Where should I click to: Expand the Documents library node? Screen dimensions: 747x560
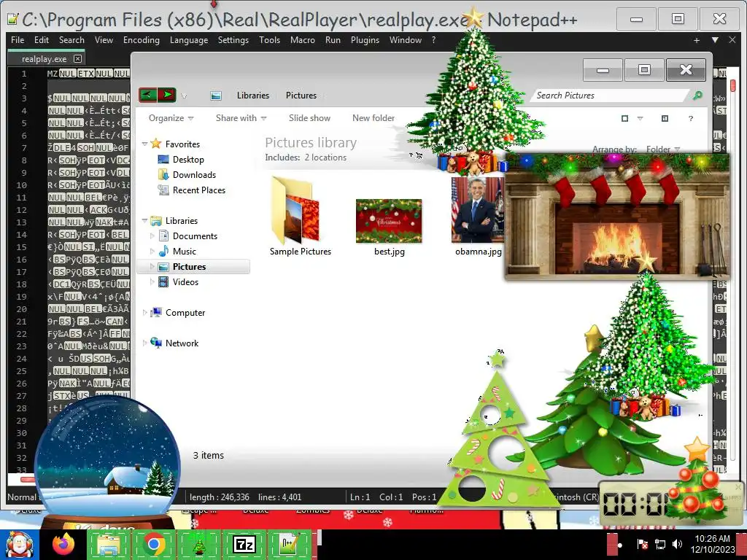(x=152, y=236)
